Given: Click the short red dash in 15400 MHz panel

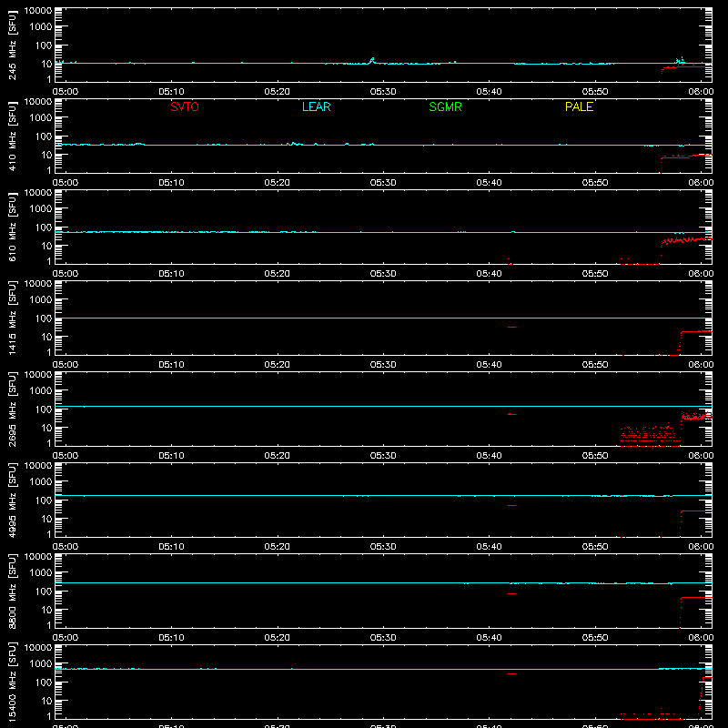Looking at the screenshot, I should pos(511,673).
